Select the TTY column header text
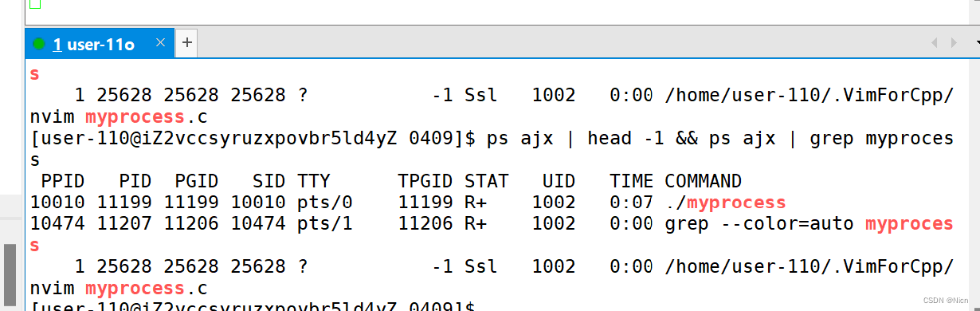 (313, 181)
